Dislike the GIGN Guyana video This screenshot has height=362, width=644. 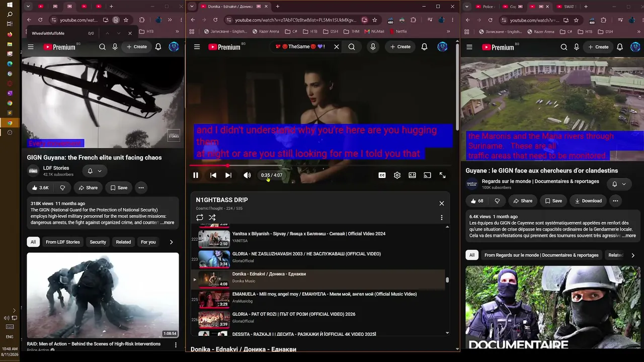click(62, 188)
